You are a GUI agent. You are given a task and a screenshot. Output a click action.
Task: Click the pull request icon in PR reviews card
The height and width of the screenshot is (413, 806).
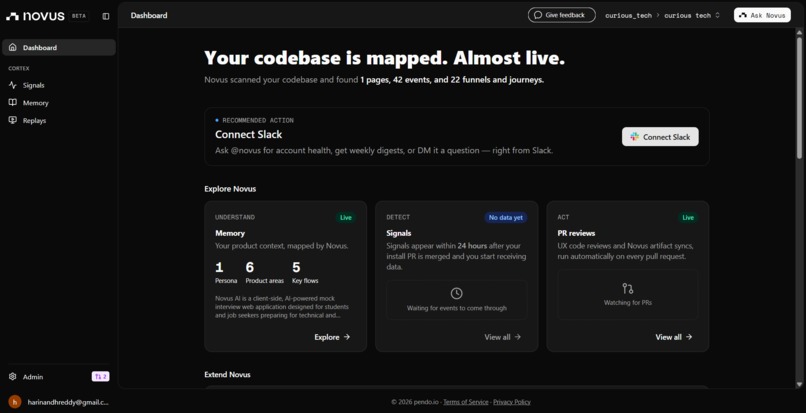pyautogui.click(x=628, y=288)
